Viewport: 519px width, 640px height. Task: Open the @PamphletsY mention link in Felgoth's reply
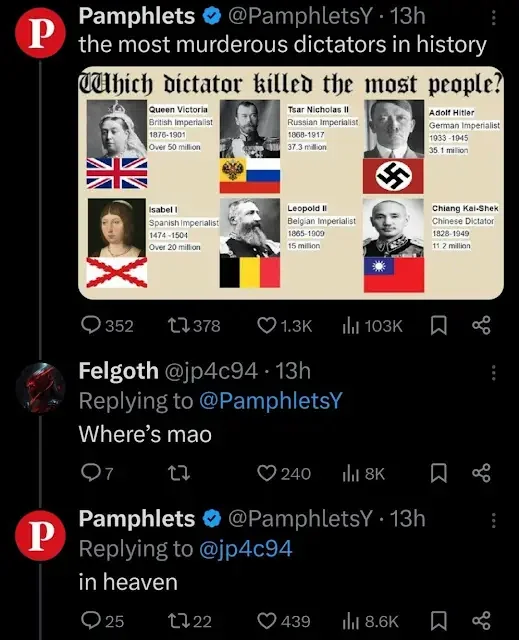271,401
